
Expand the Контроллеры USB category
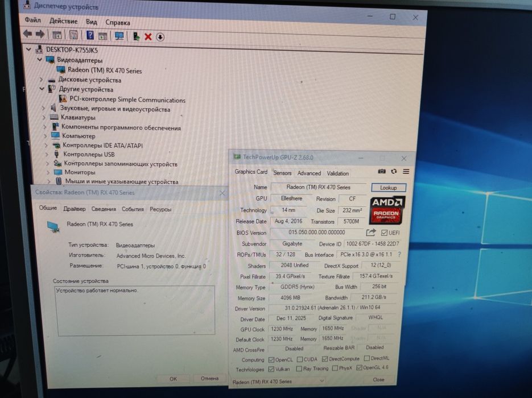47,154
